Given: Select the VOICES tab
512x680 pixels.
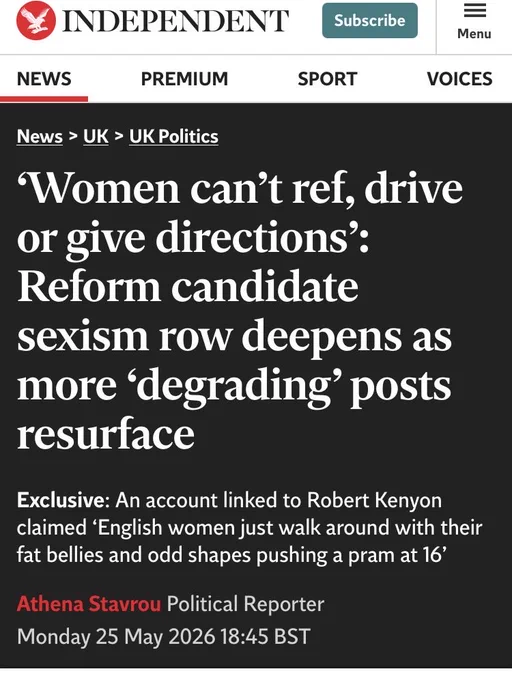Looking at the screenshot, I should pos(460,79).
